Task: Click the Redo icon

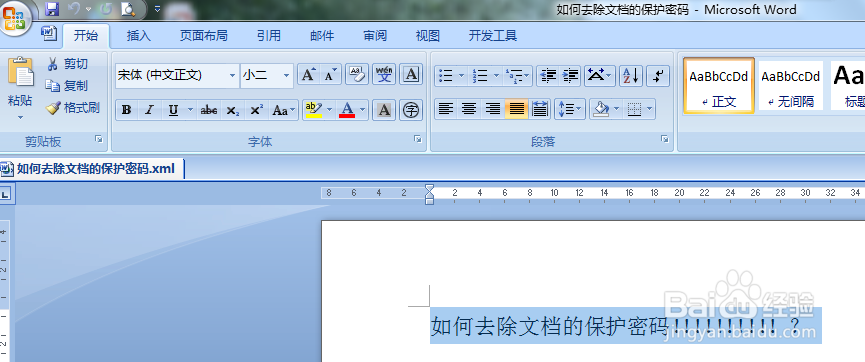Action: point(106,8)
